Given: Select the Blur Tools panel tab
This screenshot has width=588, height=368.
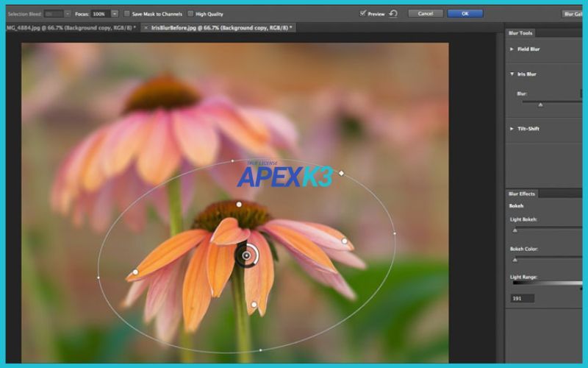Looking at the screenshot, I should [520, 33].
